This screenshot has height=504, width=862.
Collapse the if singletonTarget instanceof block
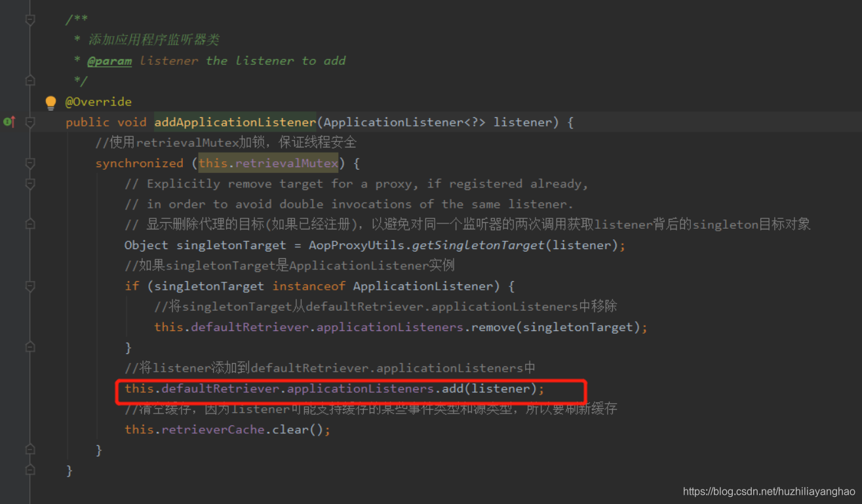pyautogui.click(x=29, y=286)
